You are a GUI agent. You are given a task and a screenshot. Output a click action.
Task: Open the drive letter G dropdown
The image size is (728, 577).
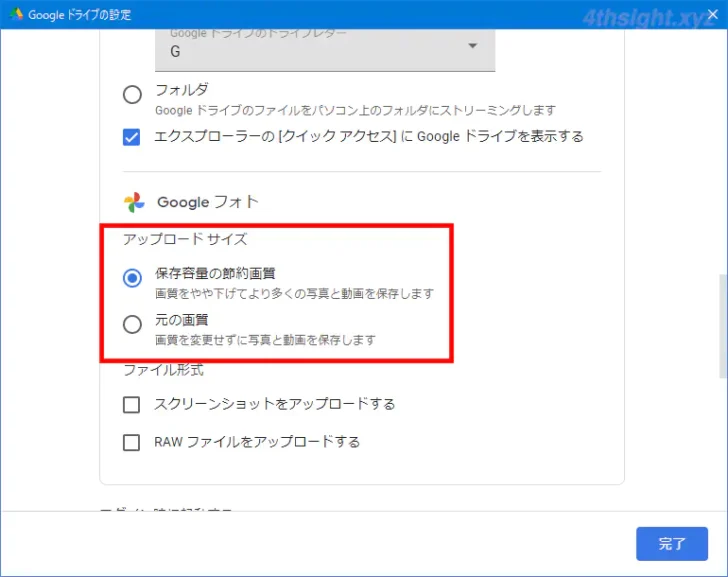click(x=325, y=50)
